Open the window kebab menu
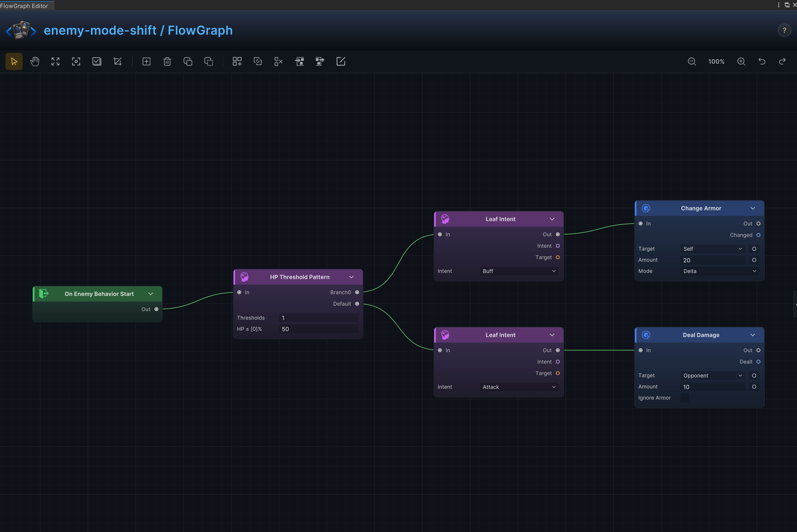 tap(778, 5)
